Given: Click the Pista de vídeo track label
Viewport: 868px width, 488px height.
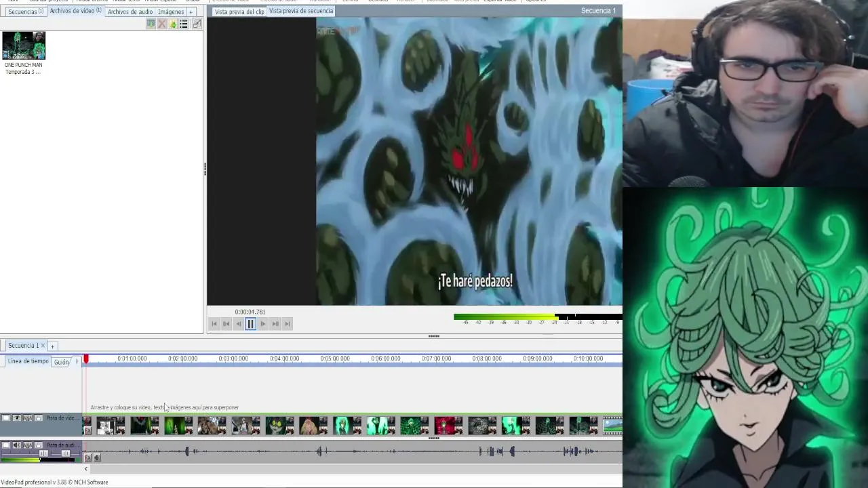Looking at the screenshot, I should (x=63, y=418).
